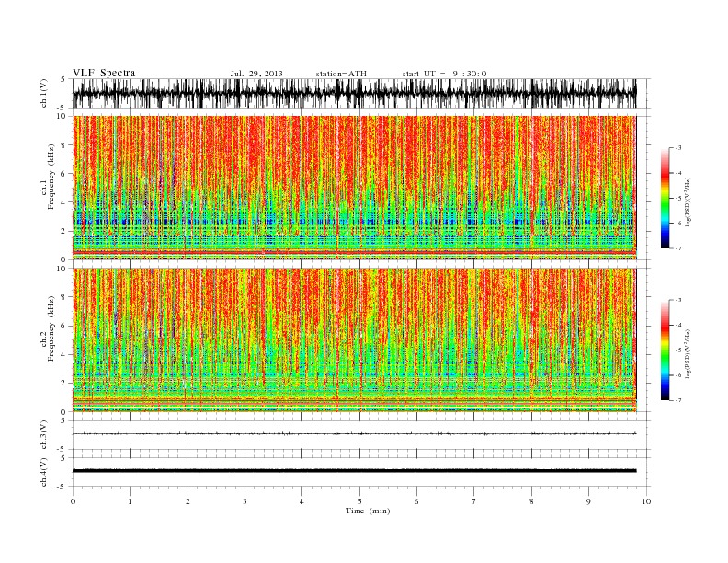Click the "ch.1(V)" waveform axis label
Image resolution: width=728 pixels, height=563 pixels.
[x=43, y=93]
